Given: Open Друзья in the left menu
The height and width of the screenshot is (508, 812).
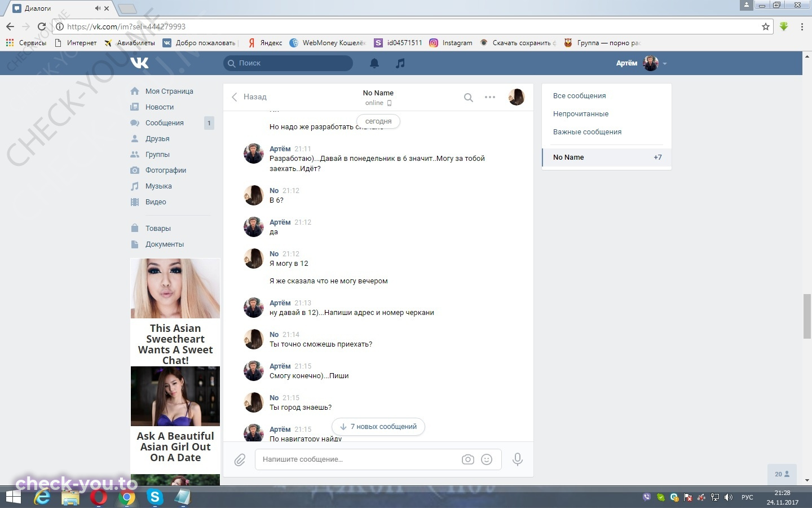Looking at the screenshot, I should click(157, 139).
